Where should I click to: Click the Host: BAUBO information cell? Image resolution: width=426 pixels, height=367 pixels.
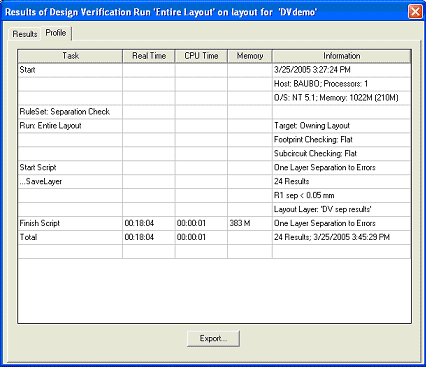tap(342, 84)
